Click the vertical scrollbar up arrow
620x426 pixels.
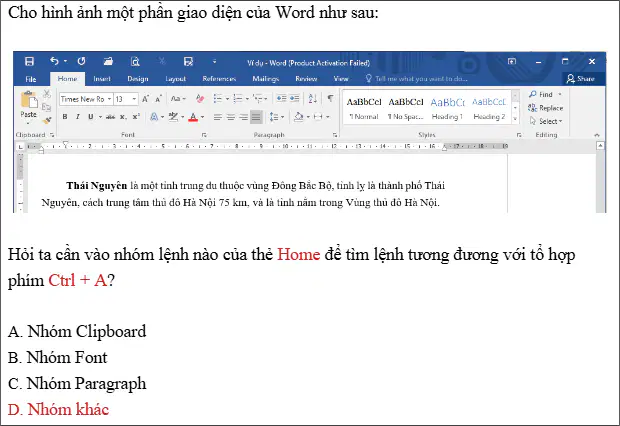pos(600,146)
